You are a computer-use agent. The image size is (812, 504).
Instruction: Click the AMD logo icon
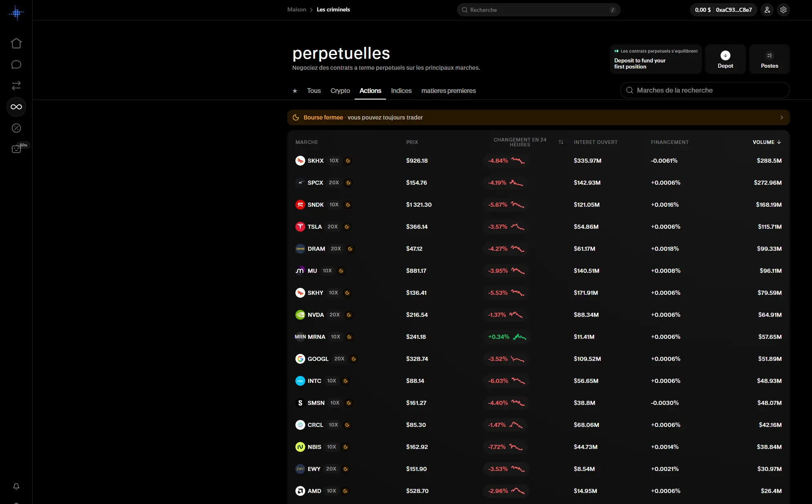[x=300, y=491]
